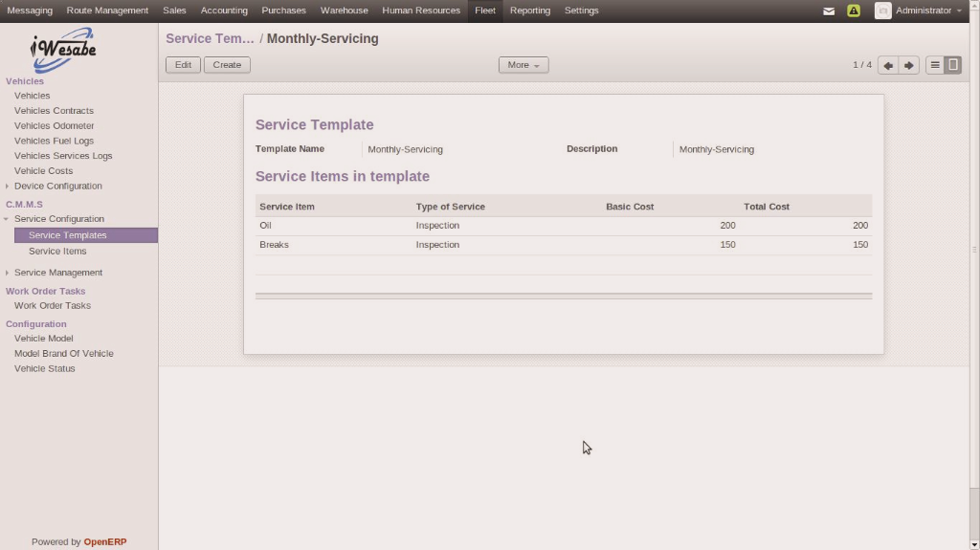Open the Administrator user menu
This screenshot has height=550, width=980.
tap(927, 11)
